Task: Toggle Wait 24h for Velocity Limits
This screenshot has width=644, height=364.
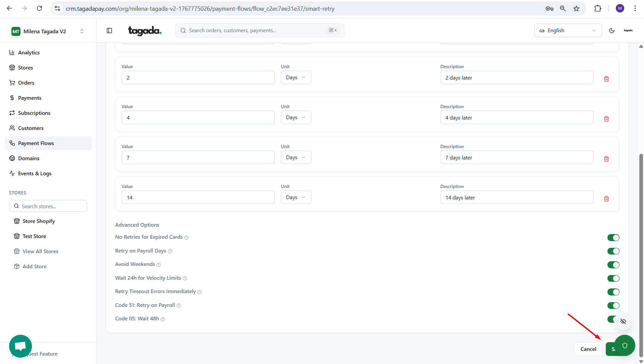Action: click(613, 278)
